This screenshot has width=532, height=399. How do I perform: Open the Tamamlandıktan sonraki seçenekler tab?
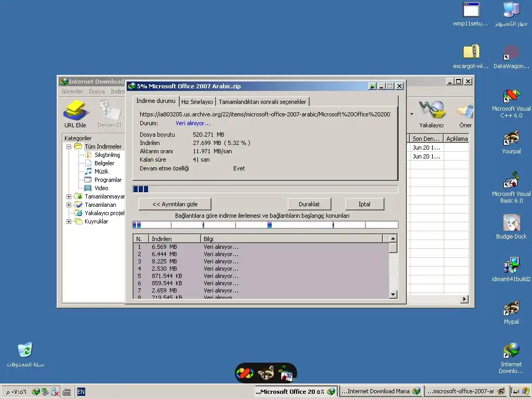click(x=262, y=102)
